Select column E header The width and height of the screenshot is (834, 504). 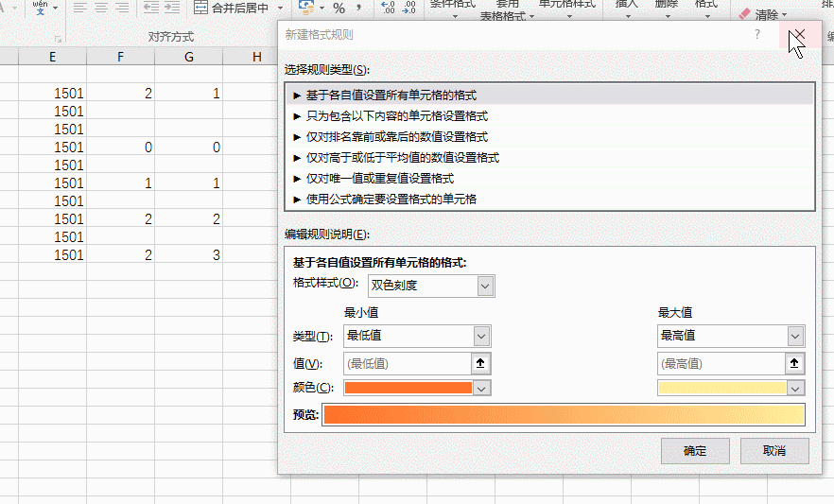click(x=52, y=57)
